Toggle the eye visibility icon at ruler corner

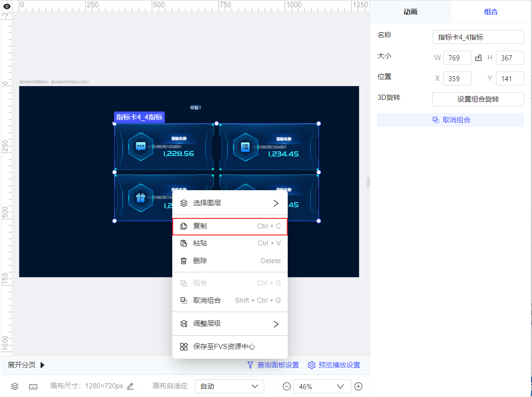pyautogui.click(x=6, y=6)
